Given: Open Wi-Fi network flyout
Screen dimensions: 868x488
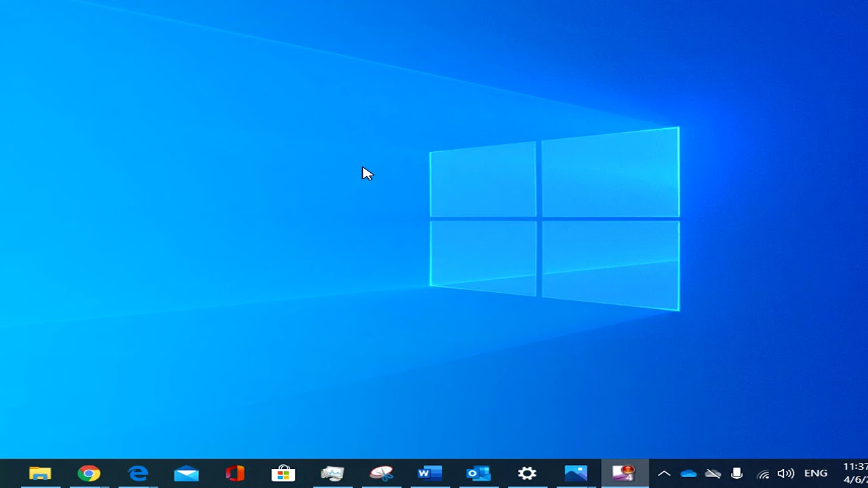Looking at the screenshot, I should tap(763, 474).
